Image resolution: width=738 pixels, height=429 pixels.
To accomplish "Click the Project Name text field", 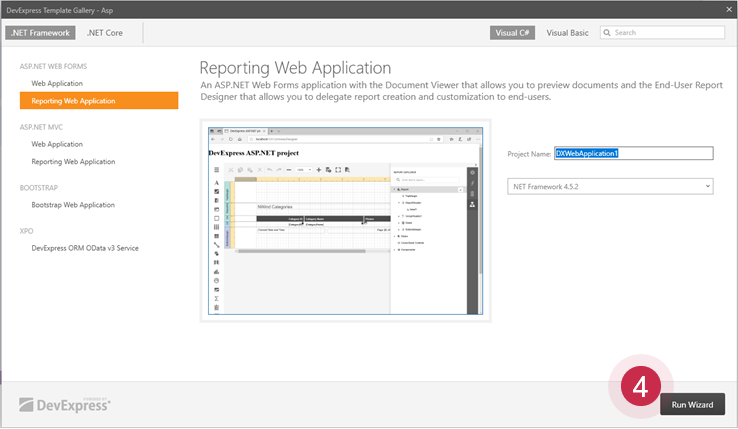I will pos(634,154).
